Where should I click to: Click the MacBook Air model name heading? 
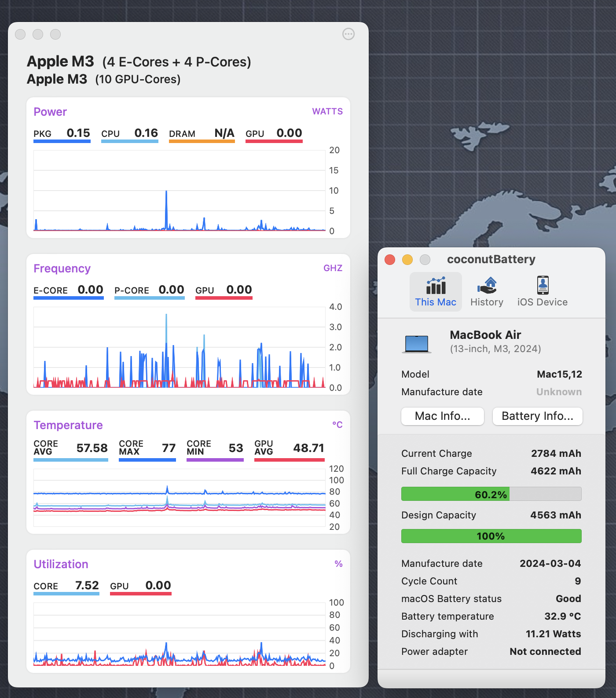(485, 335)
